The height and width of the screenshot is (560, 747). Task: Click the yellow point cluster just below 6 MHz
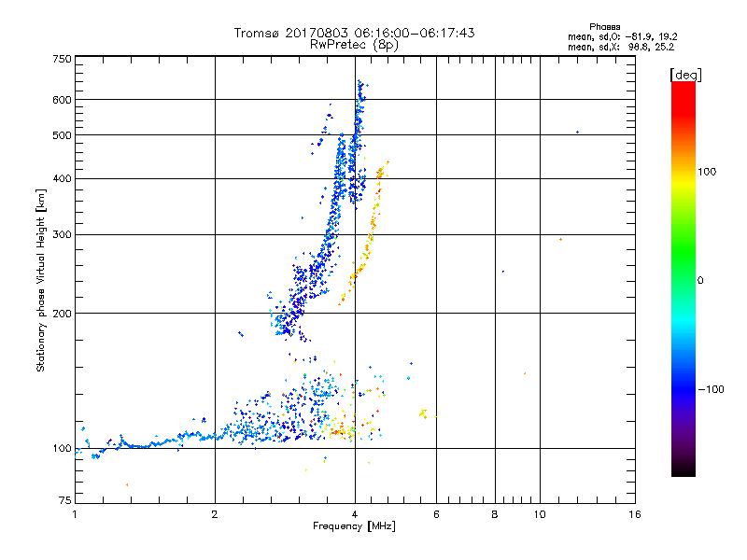coord(423,413)
